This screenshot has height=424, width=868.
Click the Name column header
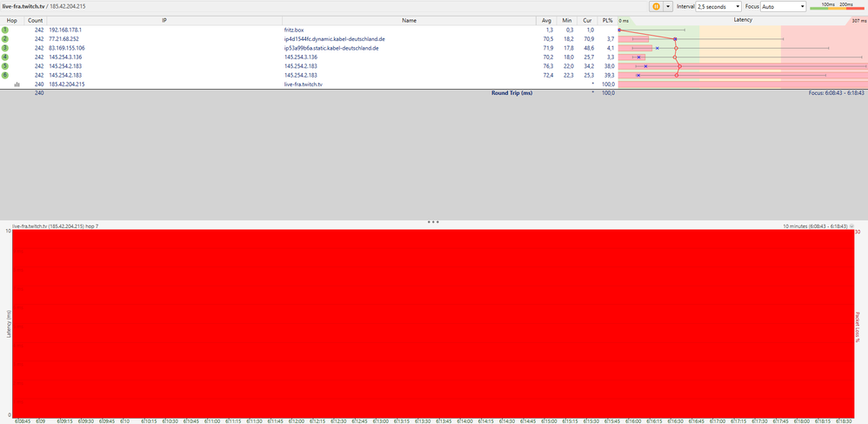(409, 21)
